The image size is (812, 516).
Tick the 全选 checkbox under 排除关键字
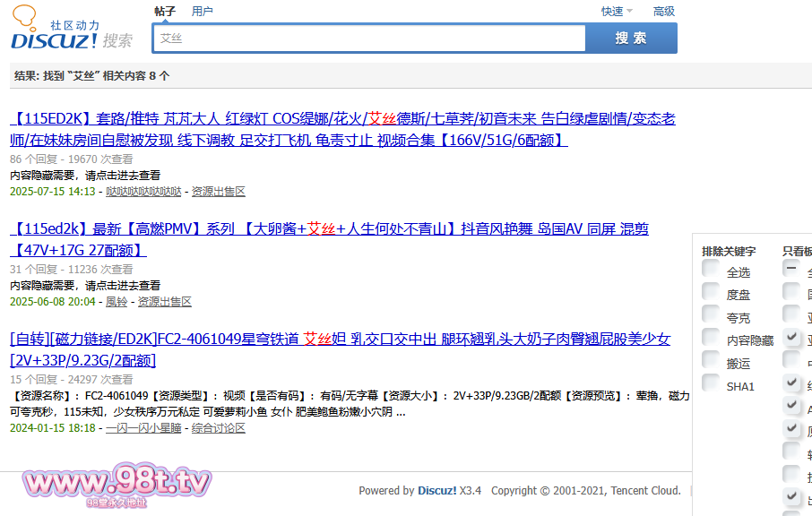tap(711, 268)
